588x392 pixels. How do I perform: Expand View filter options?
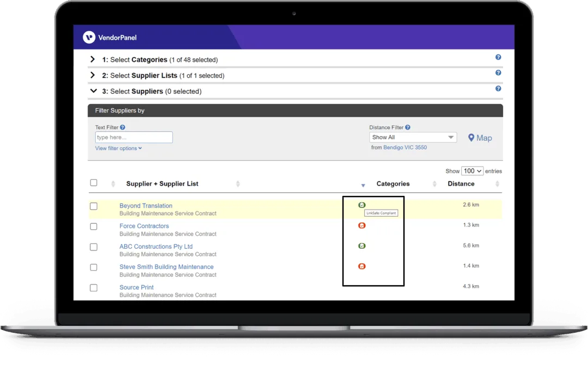(119, 148)
